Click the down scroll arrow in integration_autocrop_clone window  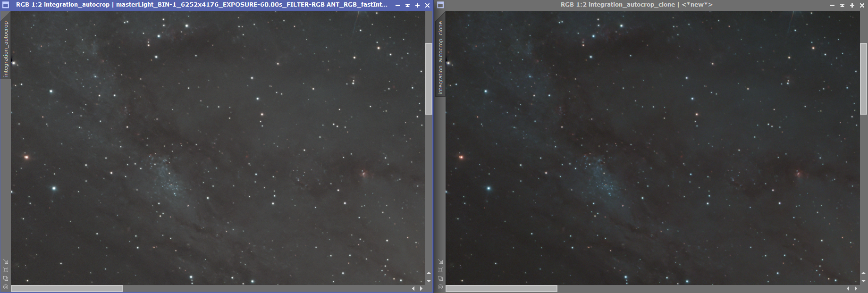[863, 281]
